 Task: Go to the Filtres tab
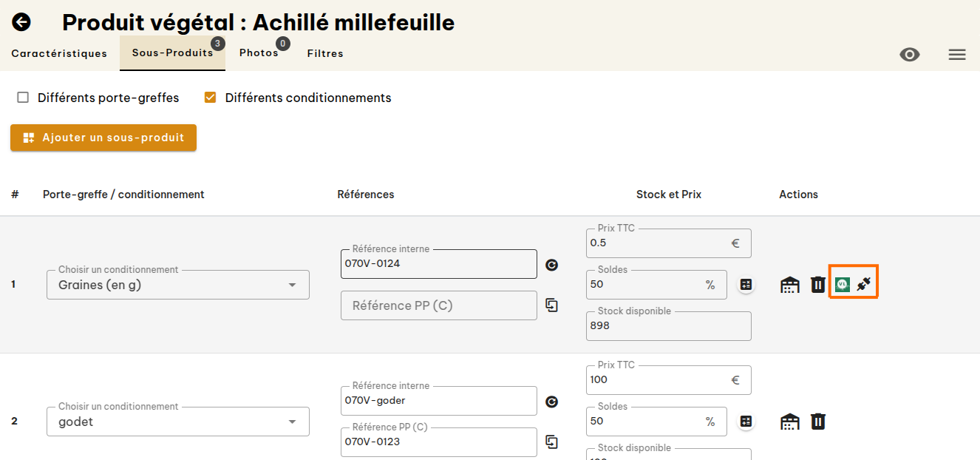point(325,53)
